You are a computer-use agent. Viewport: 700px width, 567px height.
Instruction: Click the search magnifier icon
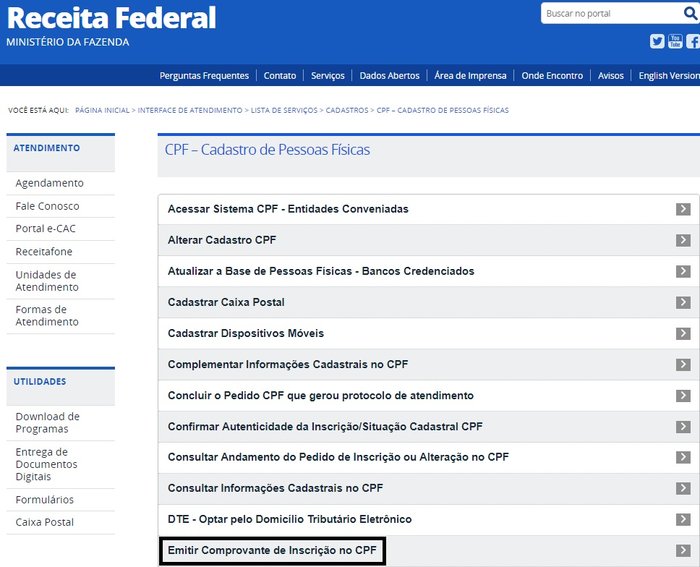[x=691, y=13]
